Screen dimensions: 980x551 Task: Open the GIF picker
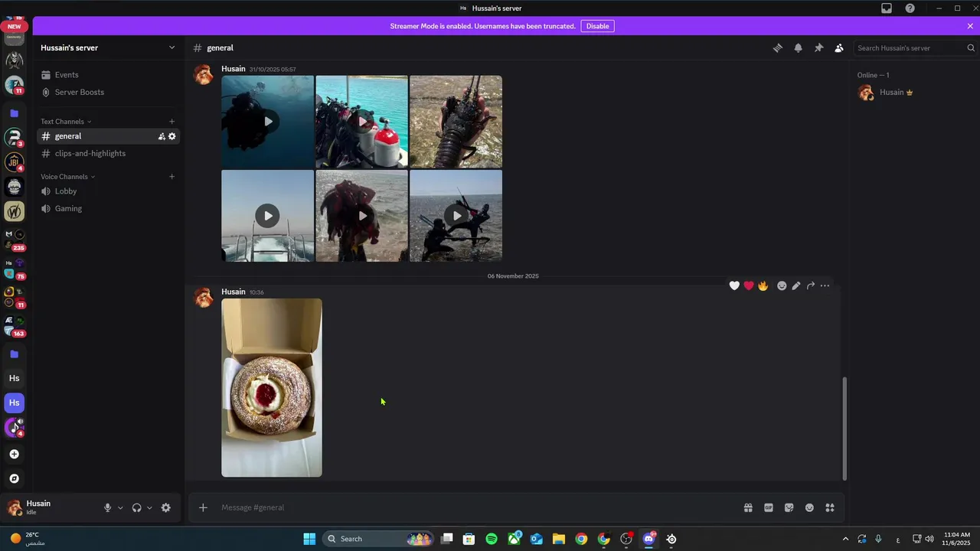click(x=769, y=507)
